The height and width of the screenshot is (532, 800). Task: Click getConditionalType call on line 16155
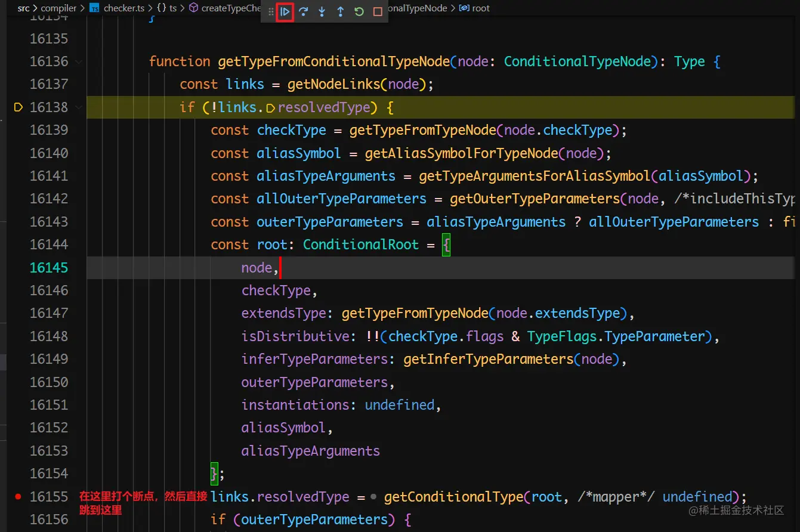pos(453,497)
